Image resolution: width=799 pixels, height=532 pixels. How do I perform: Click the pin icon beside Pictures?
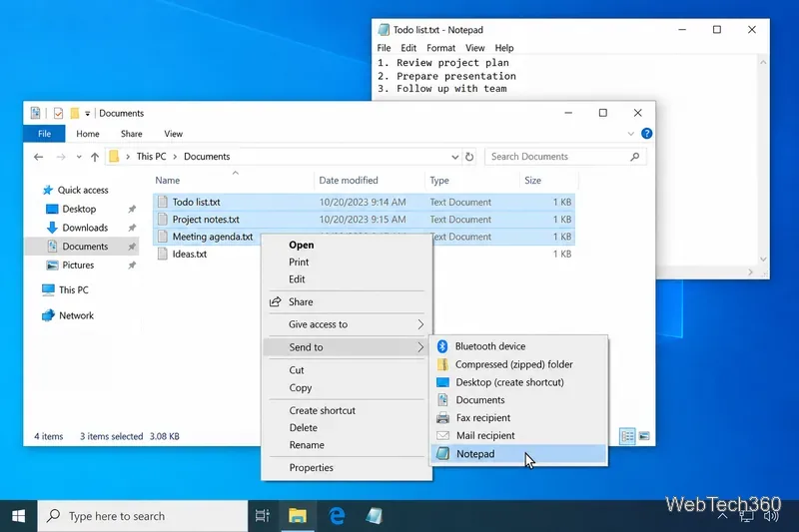[132, 266]
